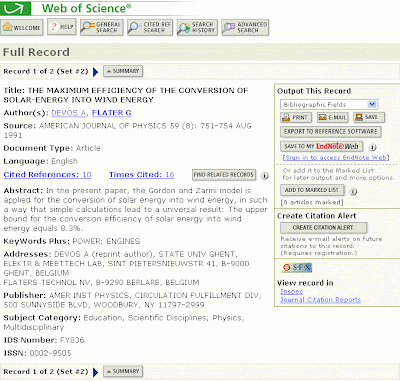Go to next record using bottom arrow
400x381 pixels.
coord(95,372)
